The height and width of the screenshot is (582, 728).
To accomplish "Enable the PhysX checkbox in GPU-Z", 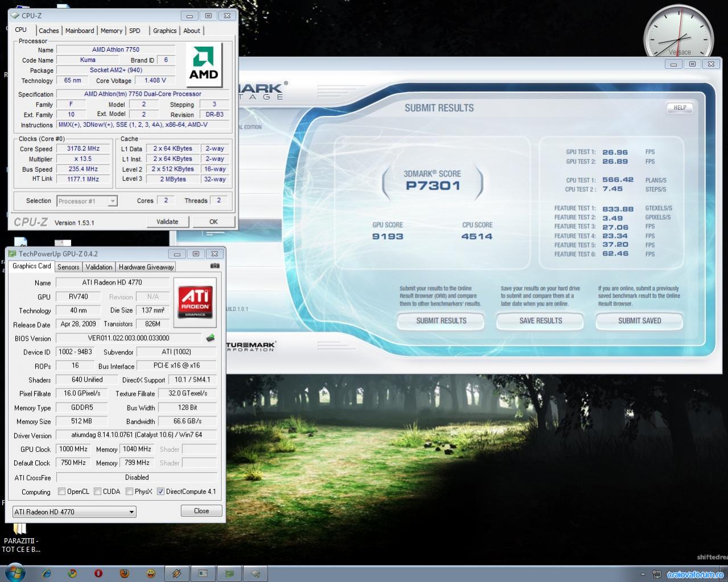I will tap(129, 492).
